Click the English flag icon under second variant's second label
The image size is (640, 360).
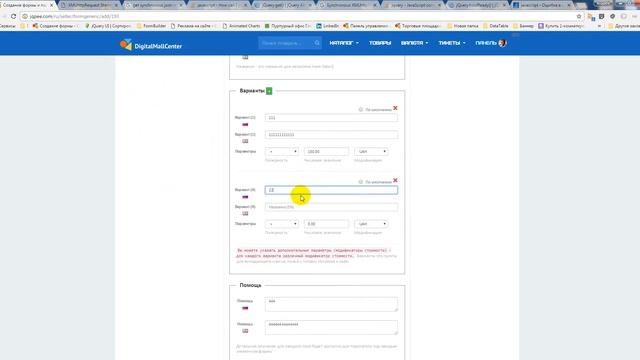tap(245, 213)
